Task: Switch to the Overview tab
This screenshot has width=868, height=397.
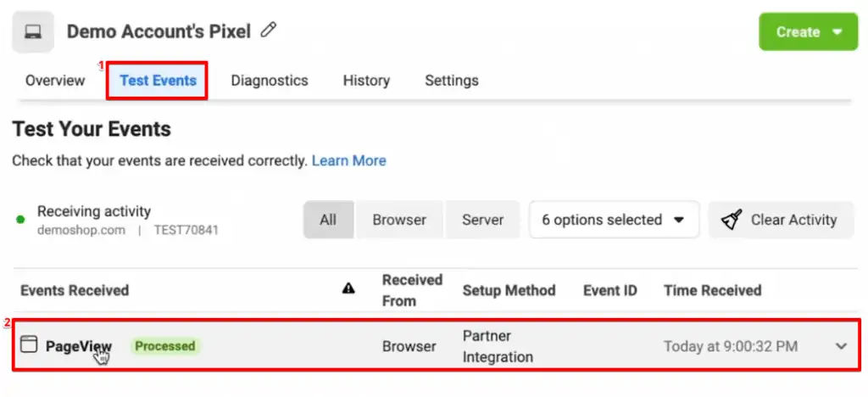Action: (x=55, y=81)
